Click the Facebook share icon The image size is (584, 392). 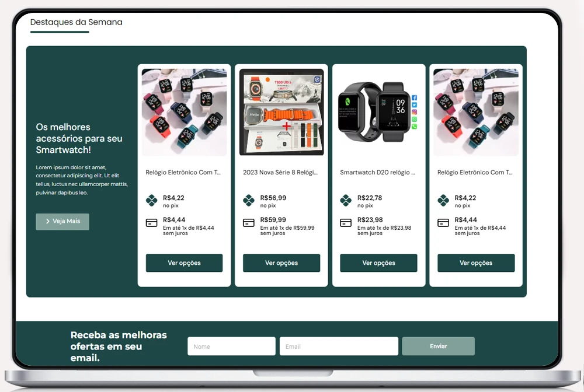(414, 98)
